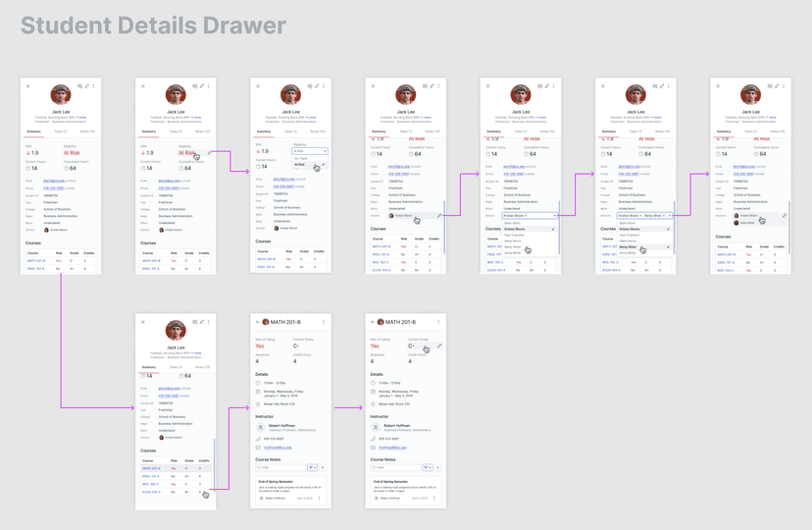The height and width of the screenshot is (530, 812).
Task: Open ECON 104-A in drawer with highlighted MATH row
Action: [150, 492]
